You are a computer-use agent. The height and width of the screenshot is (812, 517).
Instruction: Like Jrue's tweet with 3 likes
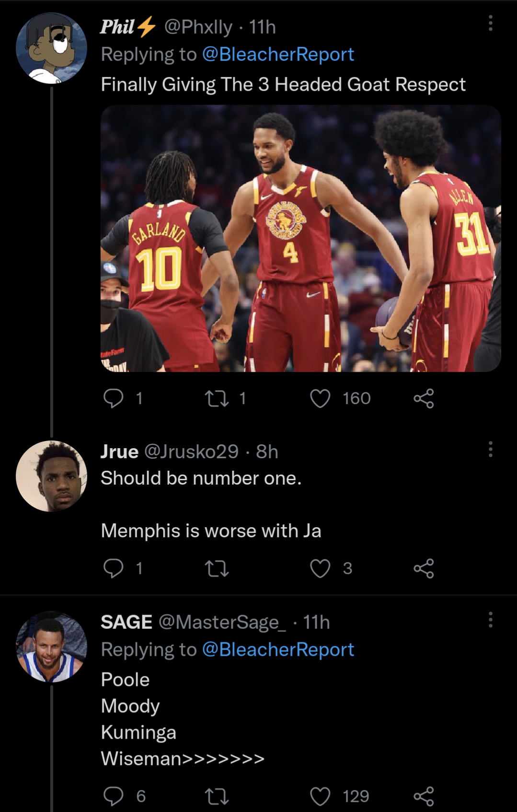coord(320,568)
